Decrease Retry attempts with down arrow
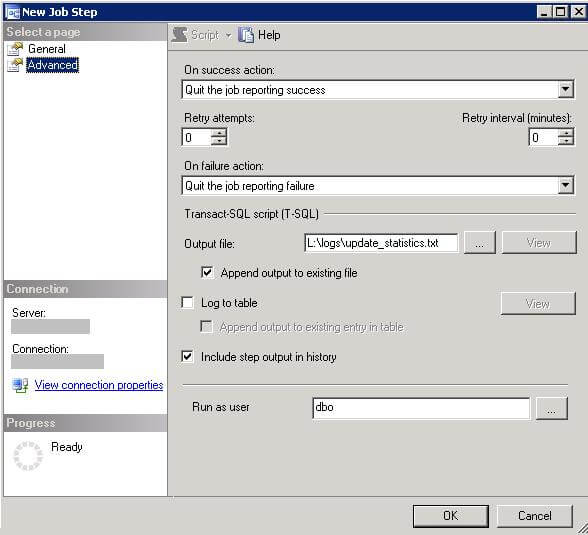The height and width of the screenshot is (535, 588). (219, 141)
